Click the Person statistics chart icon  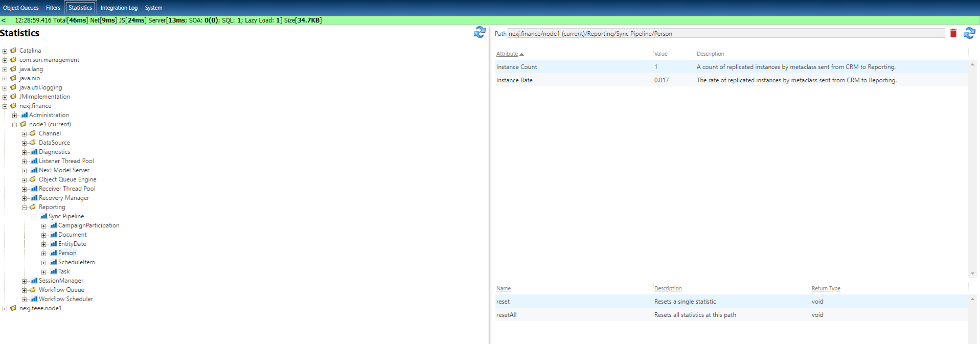53,253
